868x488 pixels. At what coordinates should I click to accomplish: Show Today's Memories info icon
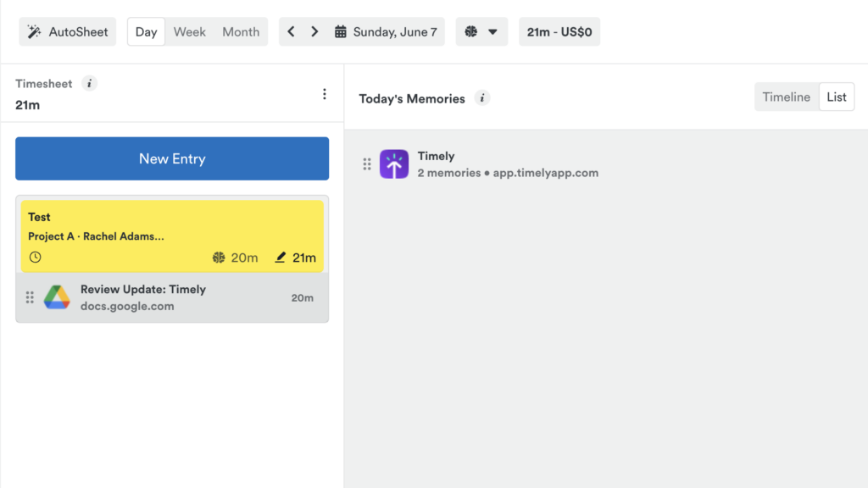click(x=482, y=98)
